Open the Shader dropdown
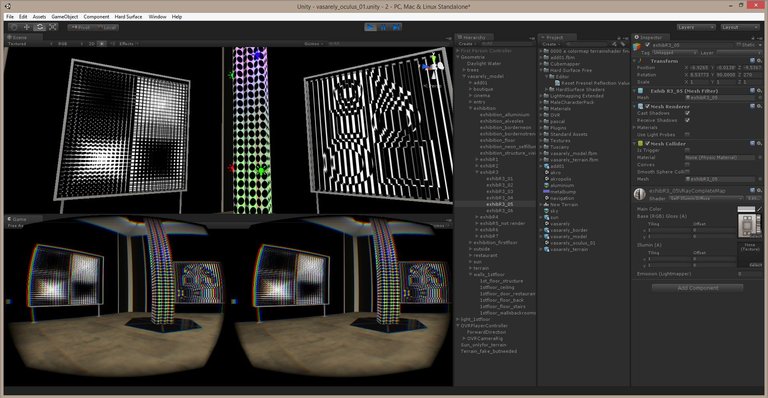This screenshot has height=398, width=768. (x=706, y=198)
